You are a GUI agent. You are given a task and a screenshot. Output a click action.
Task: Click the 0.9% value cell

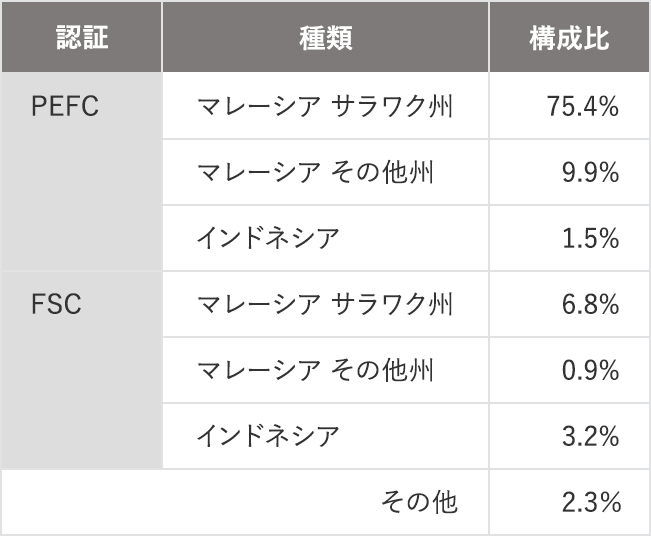[x=569, y=370]
